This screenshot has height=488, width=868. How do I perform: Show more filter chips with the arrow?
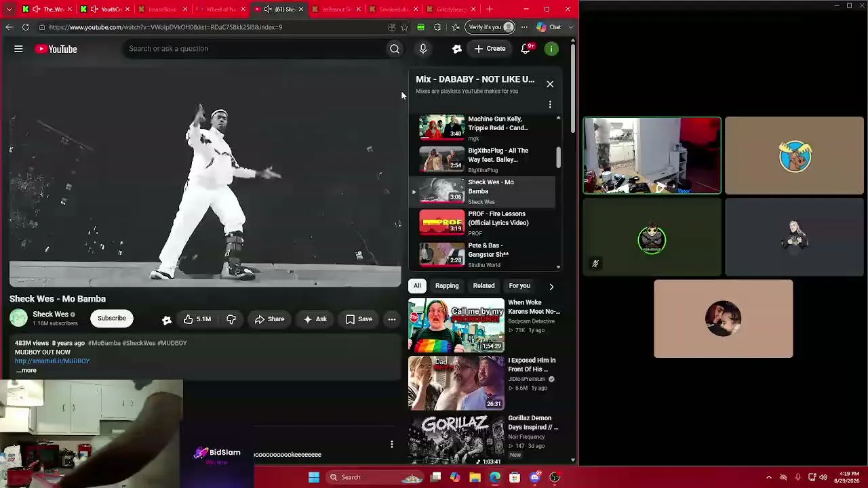coord(551,286)
